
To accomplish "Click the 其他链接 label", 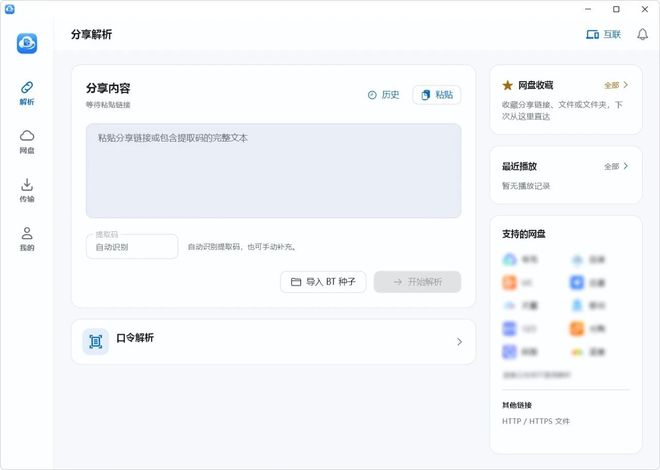I will (x=517, y=405).
